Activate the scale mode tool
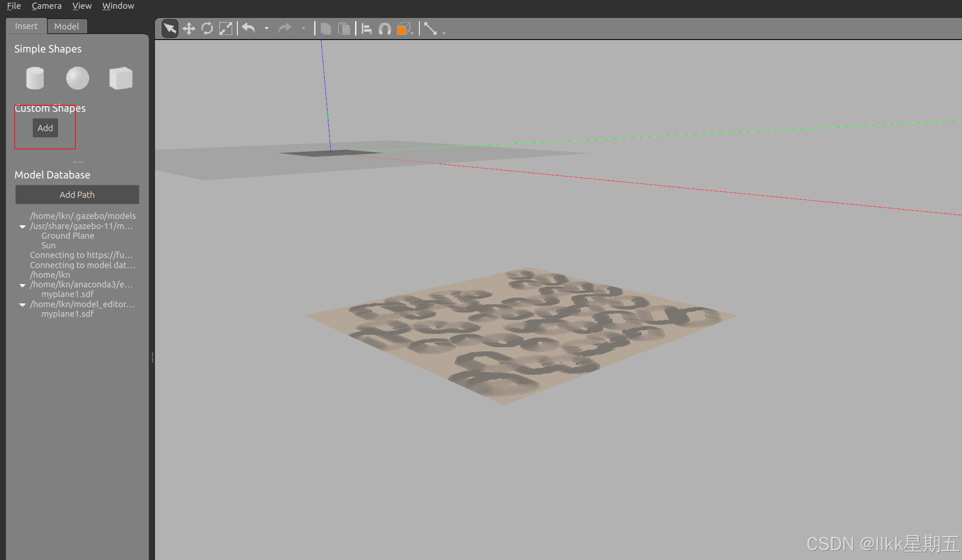 (225, 29)
